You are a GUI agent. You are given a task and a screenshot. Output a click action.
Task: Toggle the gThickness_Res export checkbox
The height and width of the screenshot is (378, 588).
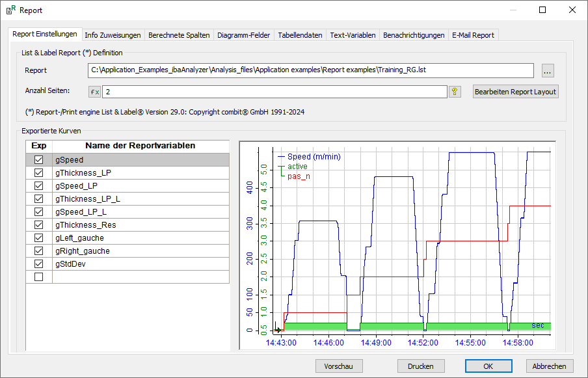(x=38, y=224)
